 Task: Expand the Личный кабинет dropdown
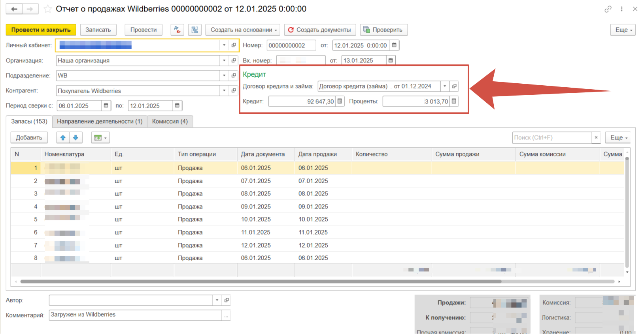point(224,45)
